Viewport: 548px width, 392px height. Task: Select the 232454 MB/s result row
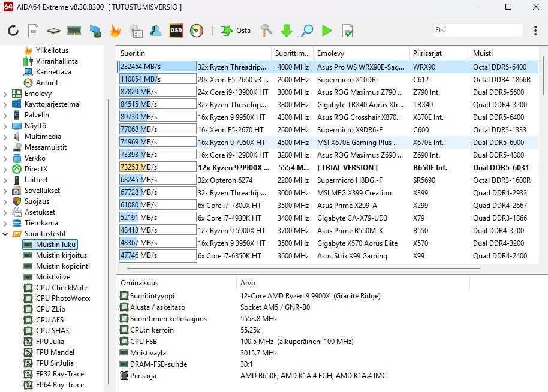click(x=327, y=67)
